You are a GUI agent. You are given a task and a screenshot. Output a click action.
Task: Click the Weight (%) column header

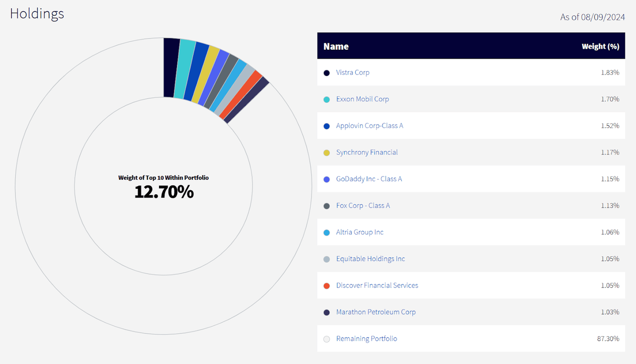(x=600, y=46)
